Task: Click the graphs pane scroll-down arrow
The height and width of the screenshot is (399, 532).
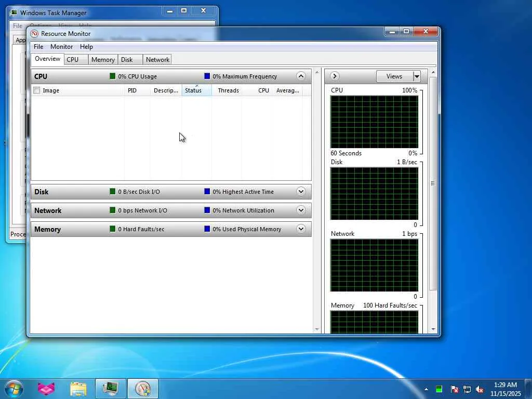Action: pyautogui.click(x=433, y=329)
